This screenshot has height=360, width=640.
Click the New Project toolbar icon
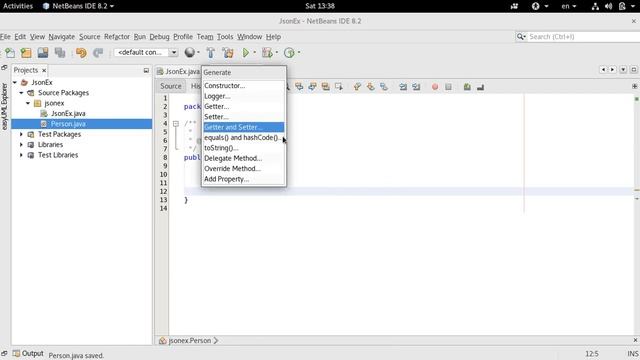click(x=26, y=53)
